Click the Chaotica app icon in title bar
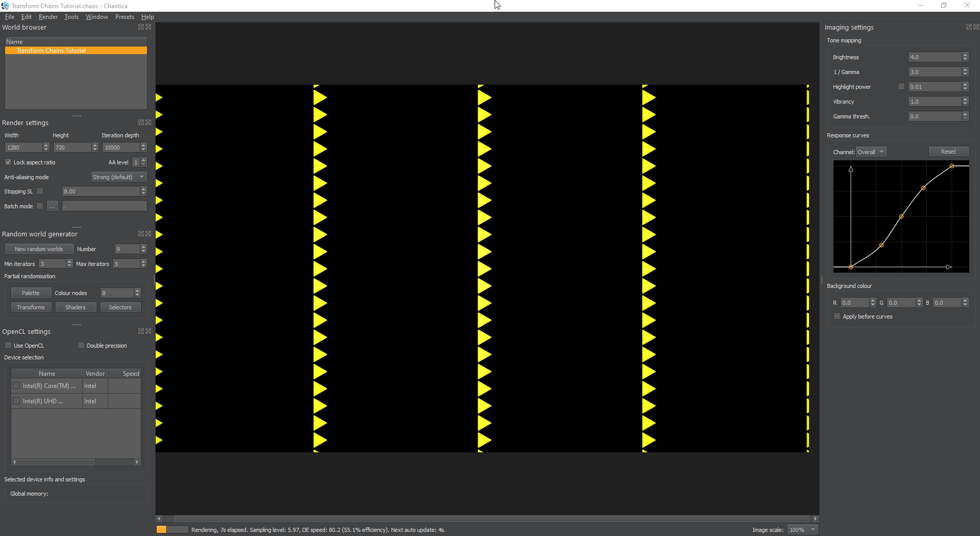The width and height of the screenshot is (980, 536). pyautogui.click(x=5, y=6)
